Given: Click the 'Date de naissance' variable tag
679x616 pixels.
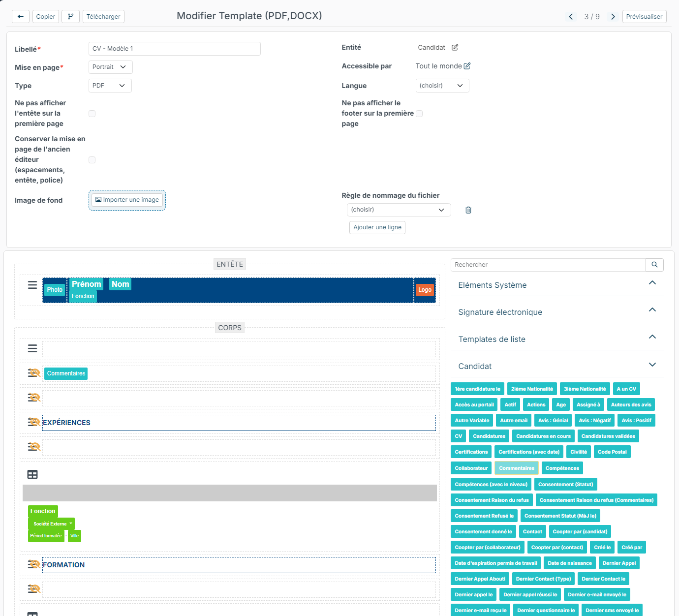Looking at the screenshot, I should pyautogui.click(x=570, y=563).
